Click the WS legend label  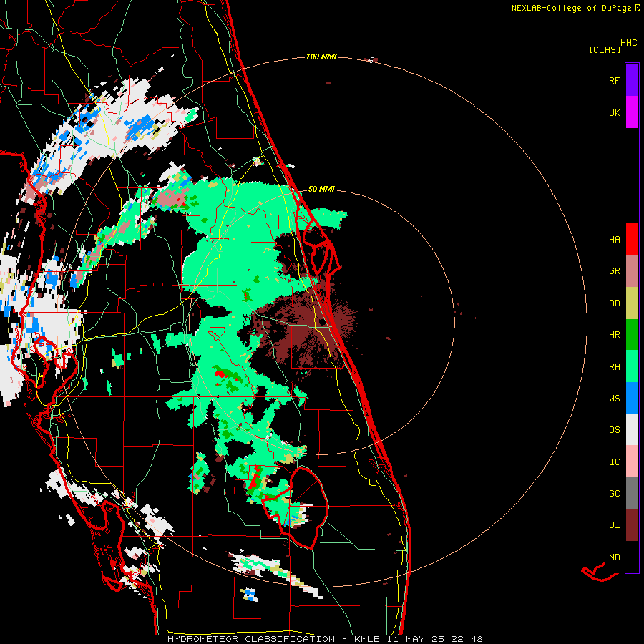614,398
